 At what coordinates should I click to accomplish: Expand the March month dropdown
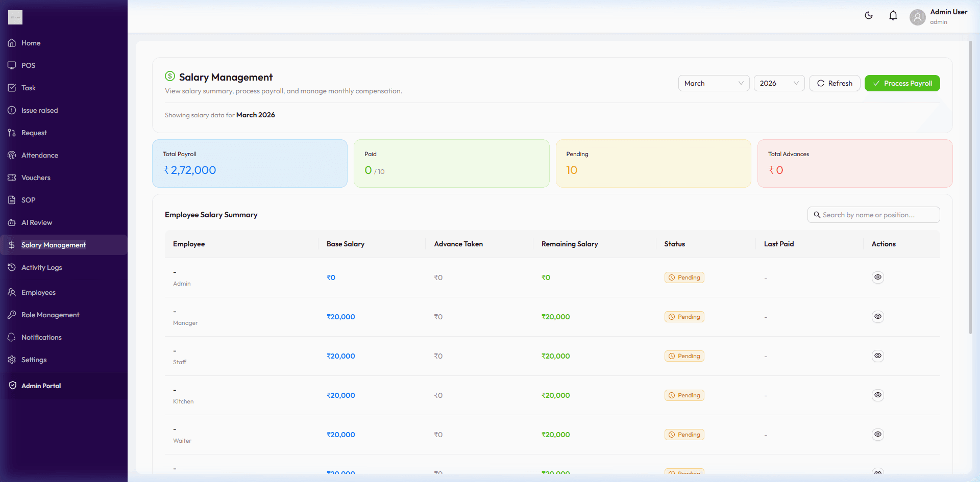(713, 83)
